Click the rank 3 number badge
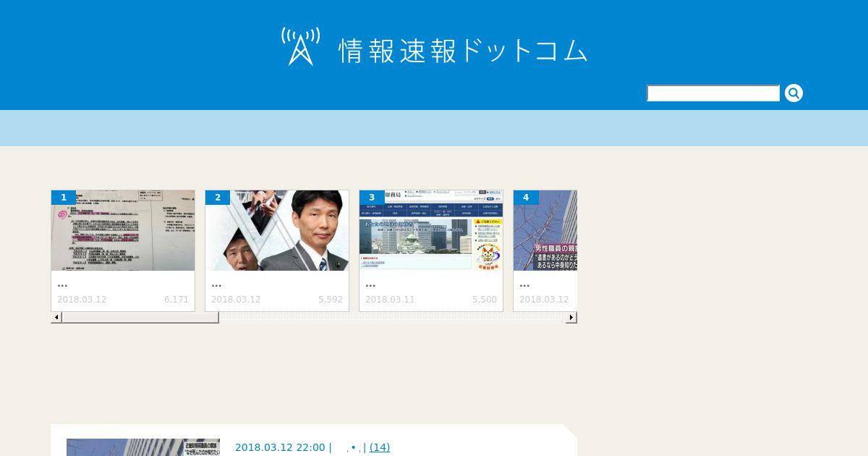Screen dimensions: 868x456 pos(372,198)
